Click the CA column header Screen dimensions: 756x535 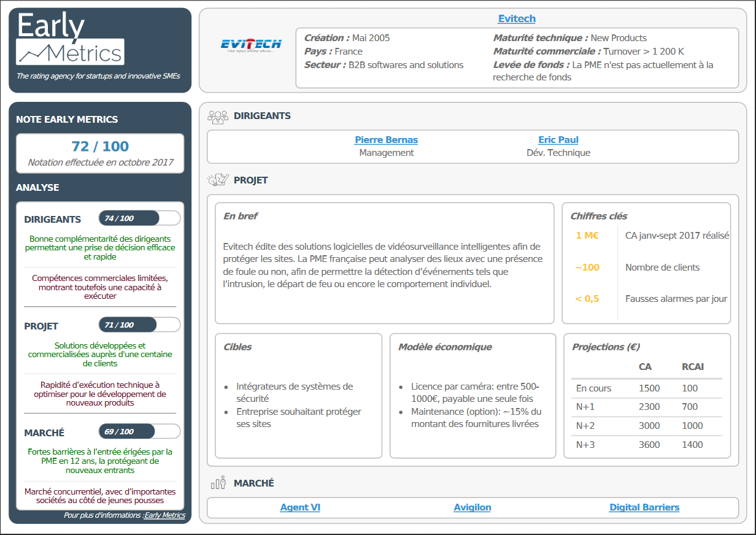pyautogui.click(x=645, y=367)
